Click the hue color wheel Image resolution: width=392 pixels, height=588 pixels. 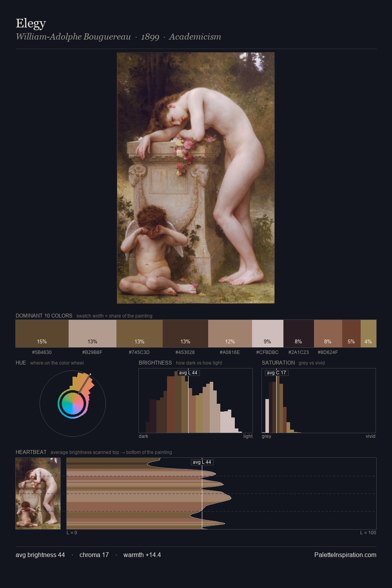(x=73, y=403)
